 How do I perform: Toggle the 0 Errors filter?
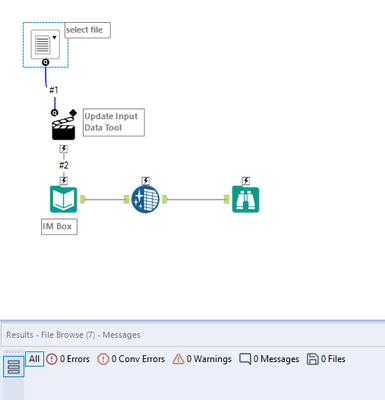[x=68, y=359]
